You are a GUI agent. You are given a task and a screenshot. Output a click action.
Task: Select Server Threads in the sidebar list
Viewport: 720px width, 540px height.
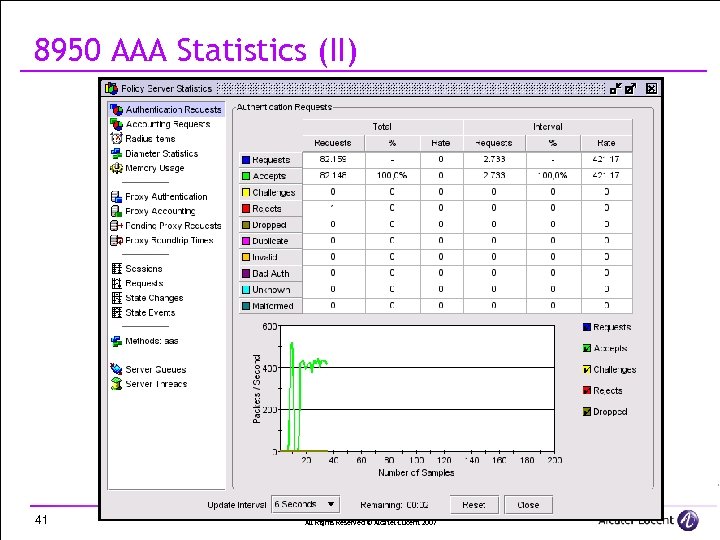(x=156, y=384)
